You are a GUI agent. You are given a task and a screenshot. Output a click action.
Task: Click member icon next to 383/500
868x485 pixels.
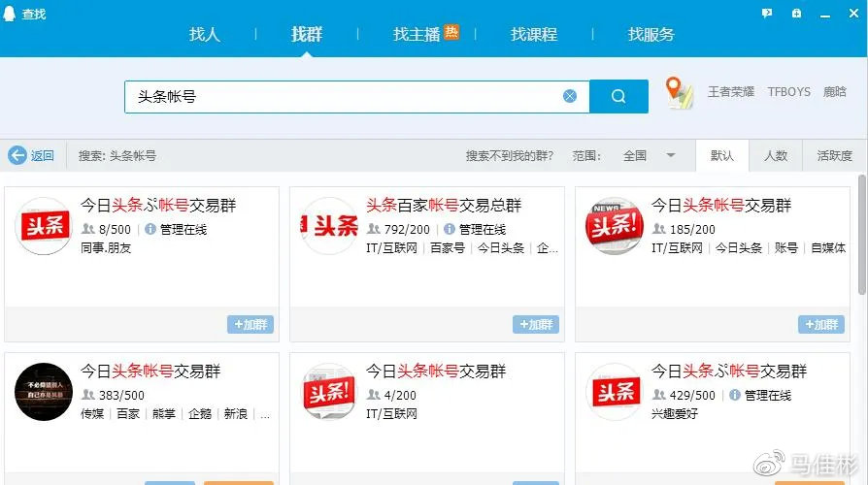pos(88,394)
